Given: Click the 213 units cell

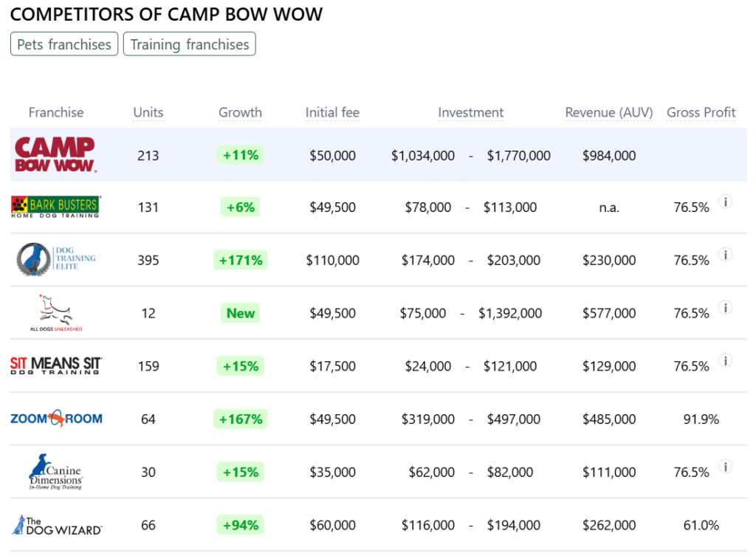Looking at the screenshot, I should click(148, 155).
